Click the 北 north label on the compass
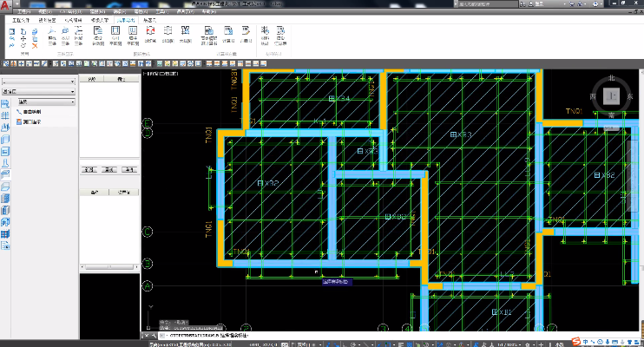This screenshot has height=347, width=644. point(611,78)
